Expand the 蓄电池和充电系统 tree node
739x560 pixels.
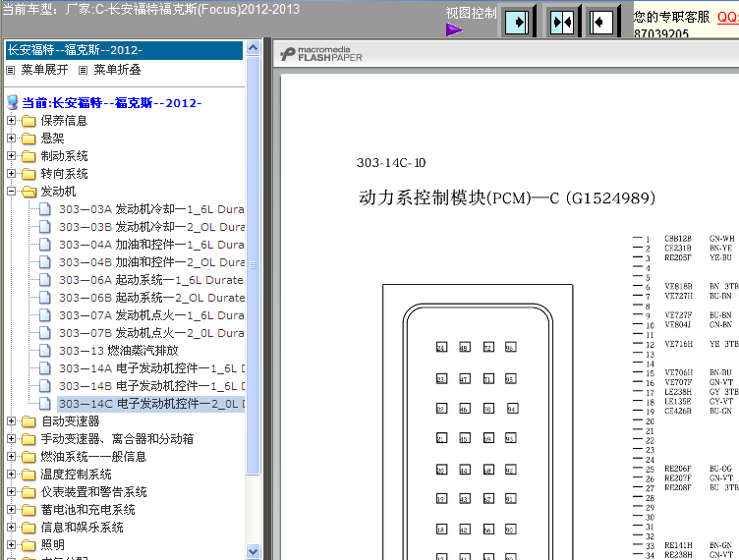(x=12, y=509)
